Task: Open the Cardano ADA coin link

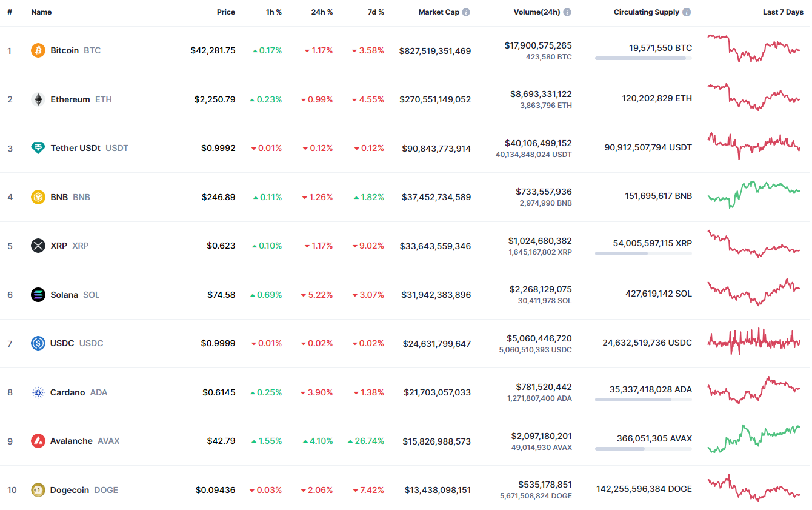Action: pos(68,392)
